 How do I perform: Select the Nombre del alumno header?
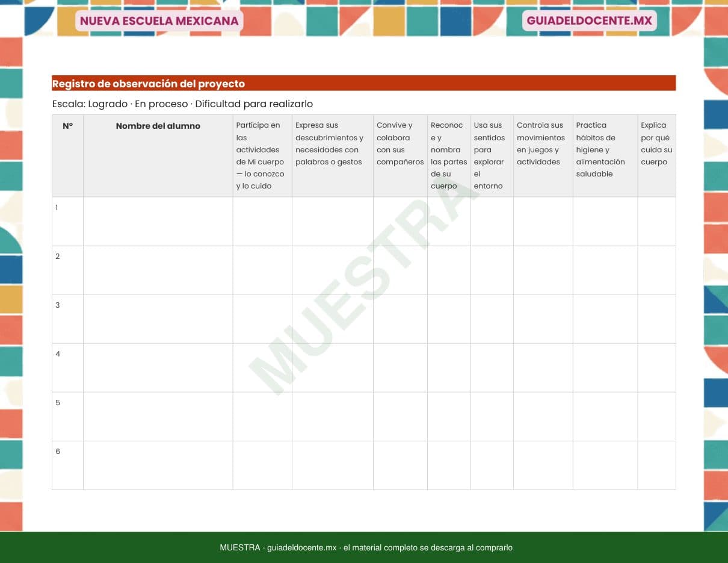[158, 155]
